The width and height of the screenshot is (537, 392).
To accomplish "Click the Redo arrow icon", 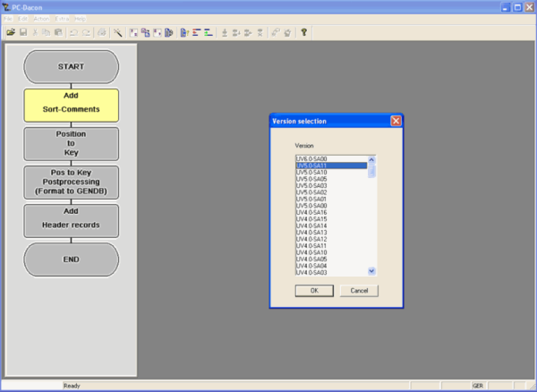I will (x=86, y=32).
